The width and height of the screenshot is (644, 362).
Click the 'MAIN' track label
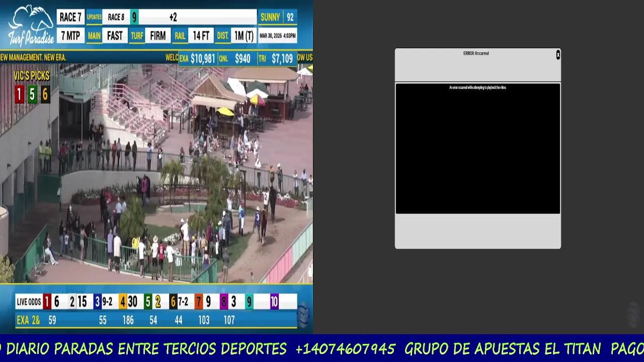point(94,36)
